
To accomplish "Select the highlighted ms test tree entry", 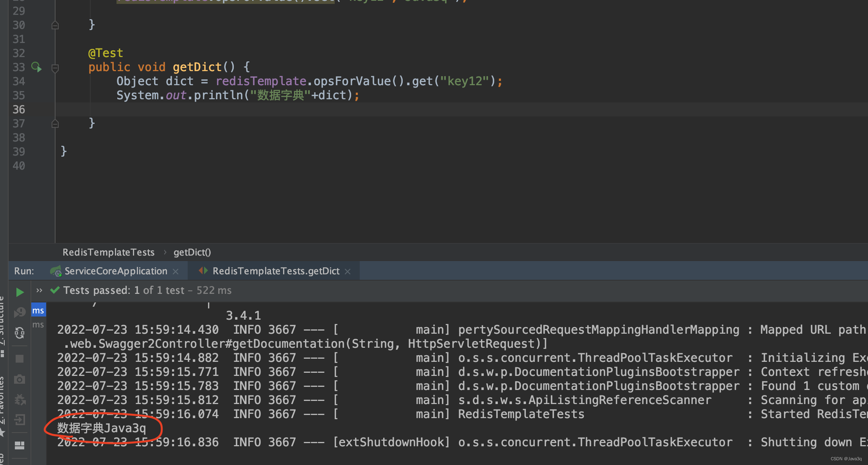I will point(38,311).
